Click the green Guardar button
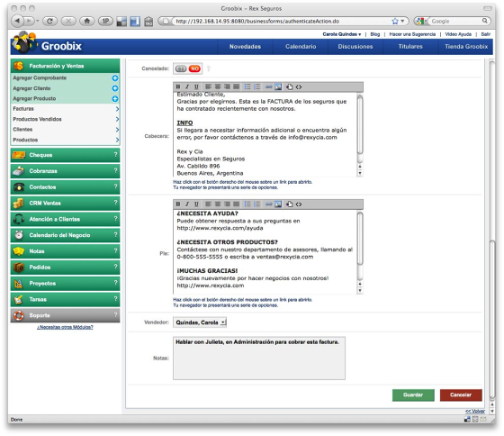 point(413,395)
